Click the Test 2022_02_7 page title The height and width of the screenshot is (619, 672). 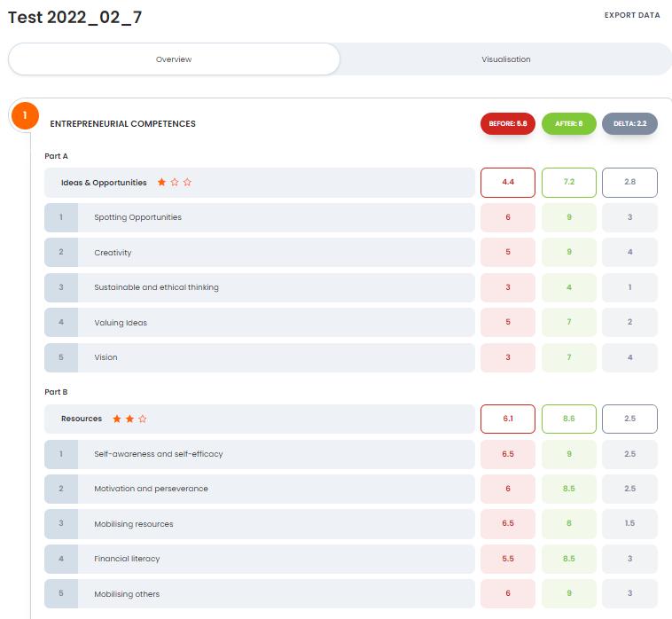click(75, 17)
